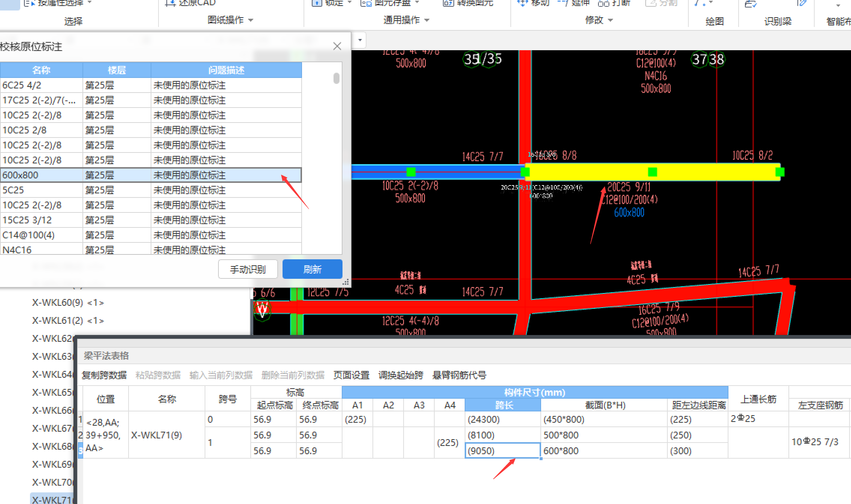
Task: Click the 还原CAD tool
Action: pyautogui.click(x=191, y=3)
